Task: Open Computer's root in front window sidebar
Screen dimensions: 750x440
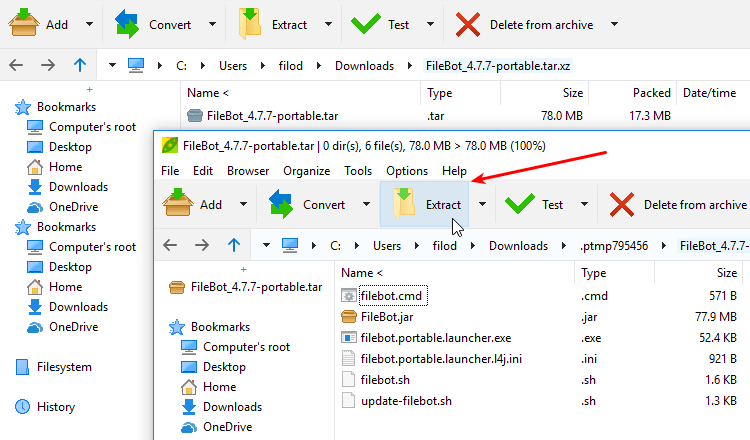Action: tap(246, 347)
